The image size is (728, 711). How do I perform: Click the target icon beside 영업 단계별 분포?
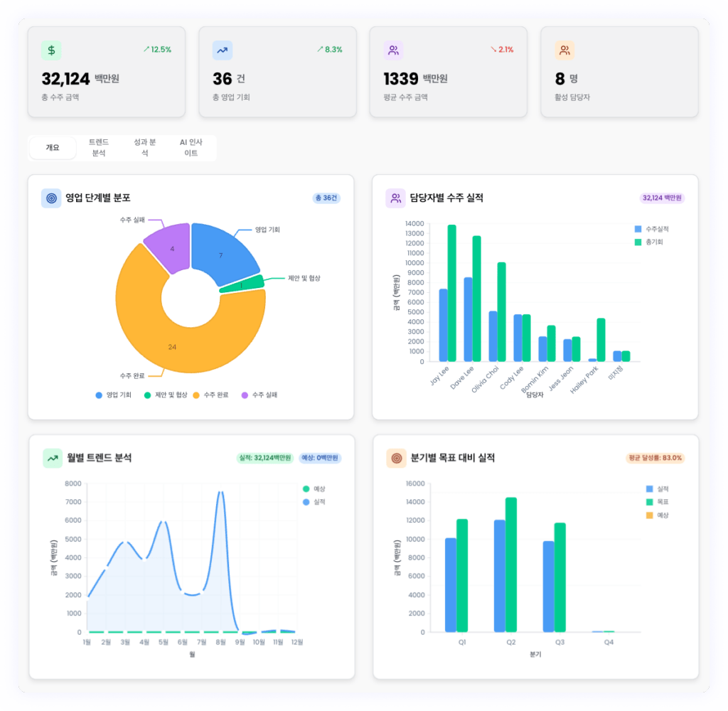[x=51, y=198]
